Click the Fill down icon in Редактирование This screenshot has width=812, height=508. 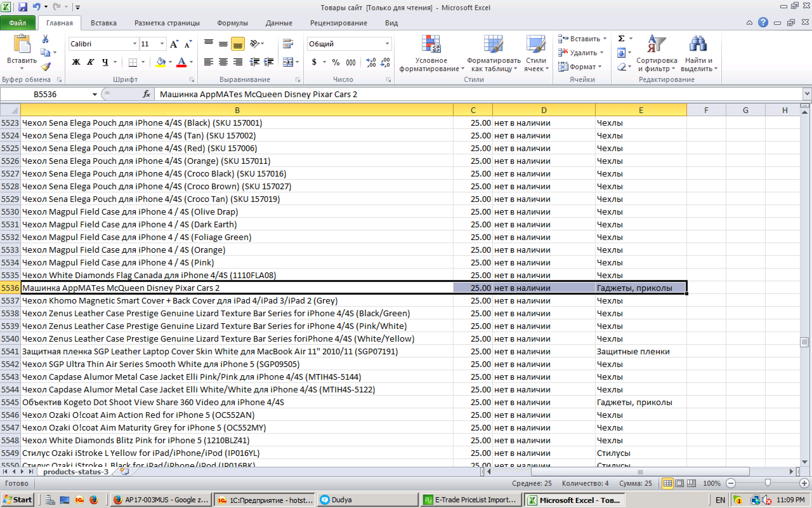pos(621,53)
